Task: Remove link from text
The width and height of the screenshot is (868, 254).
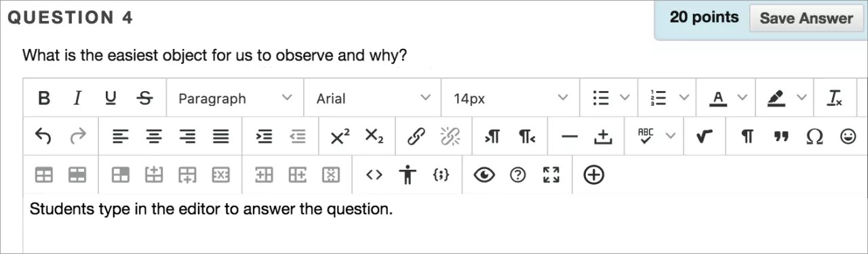Action: coord(450,137)
